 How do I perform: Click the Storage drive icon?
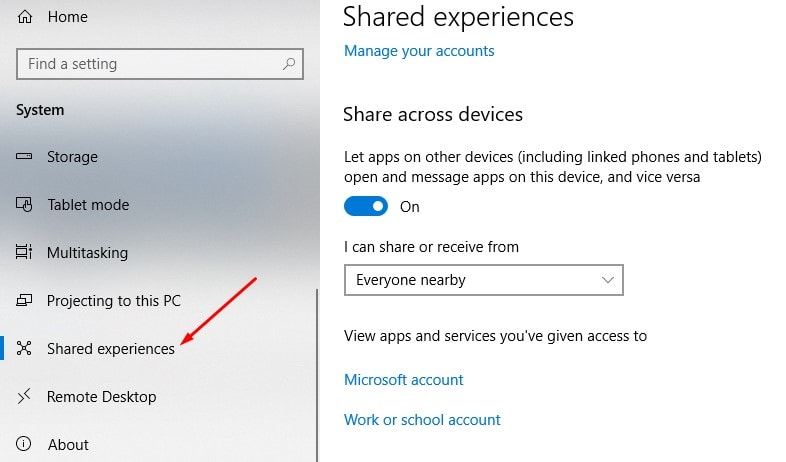tap(24, 156)
